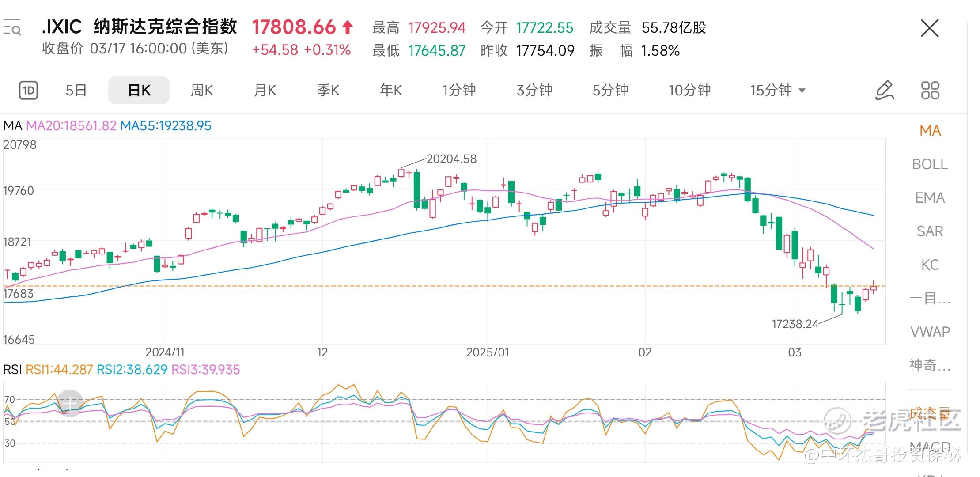Open the pencil drawing tool
This screenshot has width=980, height=477.
pyautogui.click(x=885, y=91)
